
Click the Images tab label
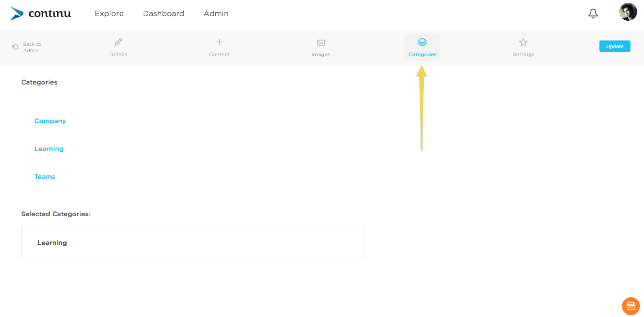coord(321,54)
